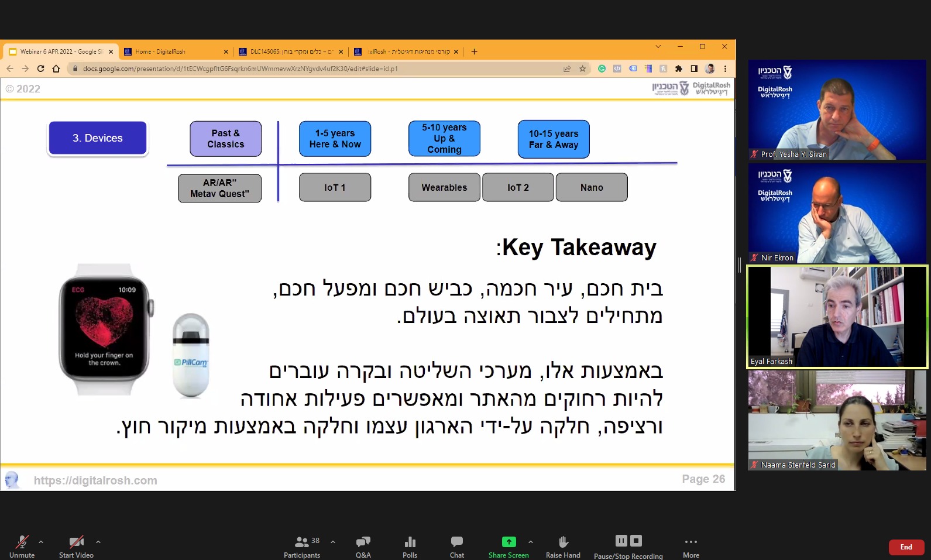Open the More options menu in Zoom
This screenshot has height=560, width=931.
pos(691,547)
